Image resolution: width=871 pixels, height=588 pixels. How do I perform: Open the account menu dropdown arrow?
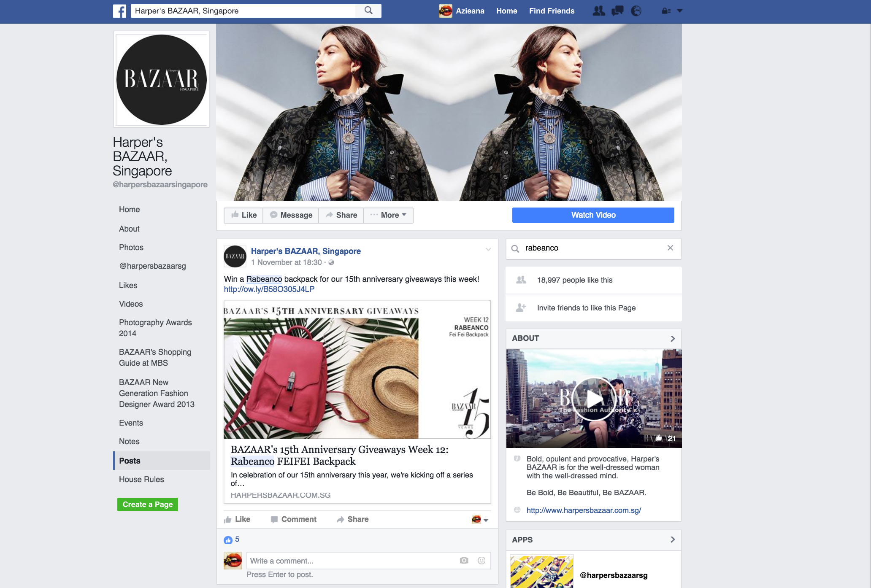(679, 11)
